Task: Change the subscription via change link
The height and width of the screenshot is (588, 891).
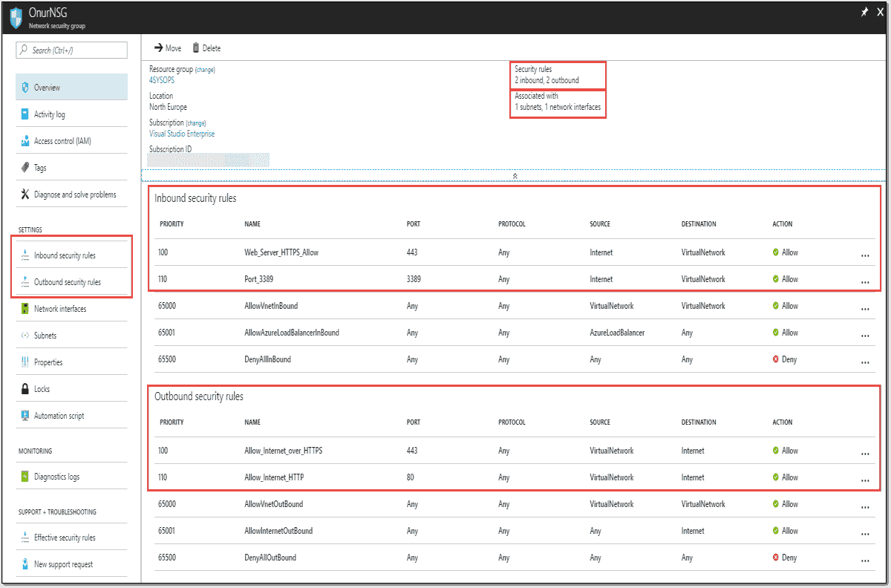Action: (x=195, y=122)
